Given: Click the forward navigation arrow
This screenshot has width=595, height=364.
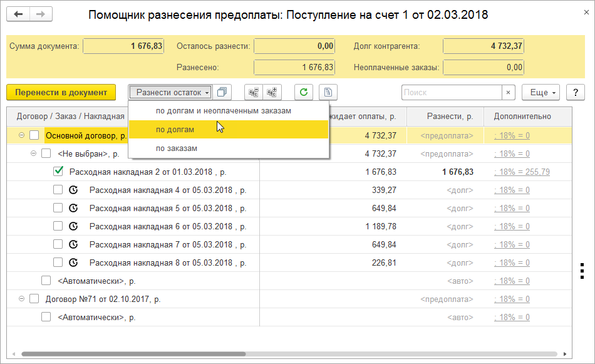Looking at the screenshot, I should coord(41,14).
